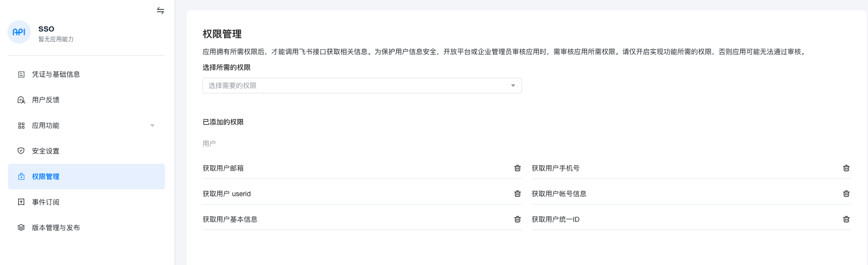Focus the permission selection input field
868x265 pixels.
354,86
